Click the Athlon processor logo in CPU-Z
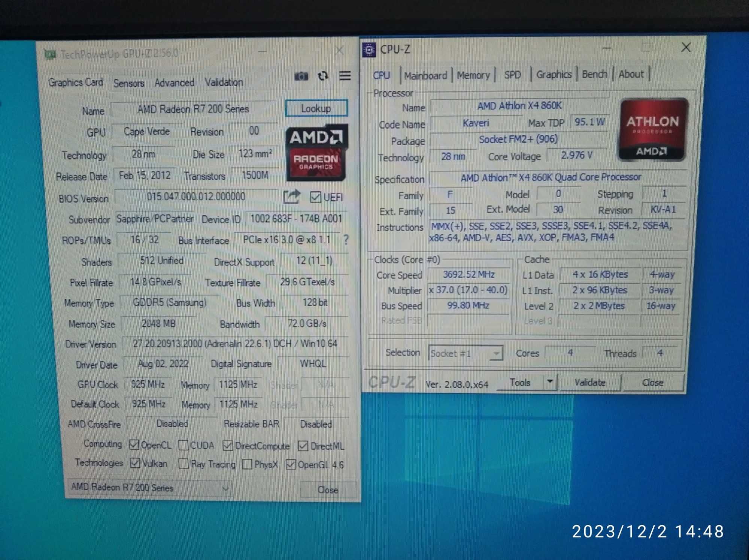 click(x=653, y=130)
